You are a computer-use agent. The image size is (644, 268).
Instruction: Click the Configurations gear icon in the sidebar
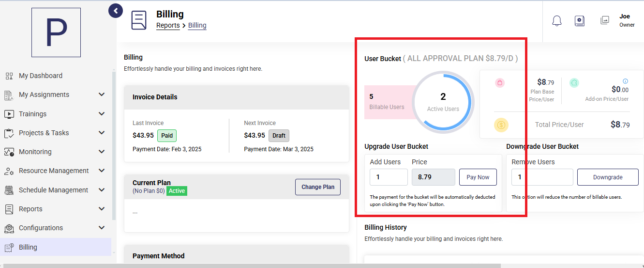(9, 228)
